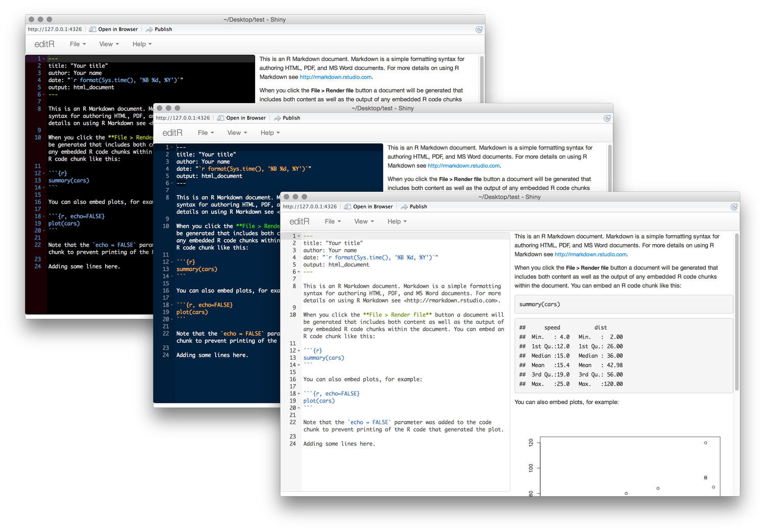This screenshot has height=532, width=765.
Task: Click window title '~/Desktop/test - Shiny' of front window
Action: [x=509, y=197]
